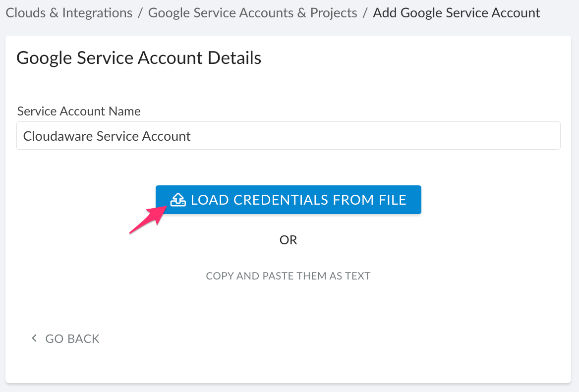Click the OR divider text
This screenshot has height=392, width=579.
pyautogui.click(x=288, y=240)
